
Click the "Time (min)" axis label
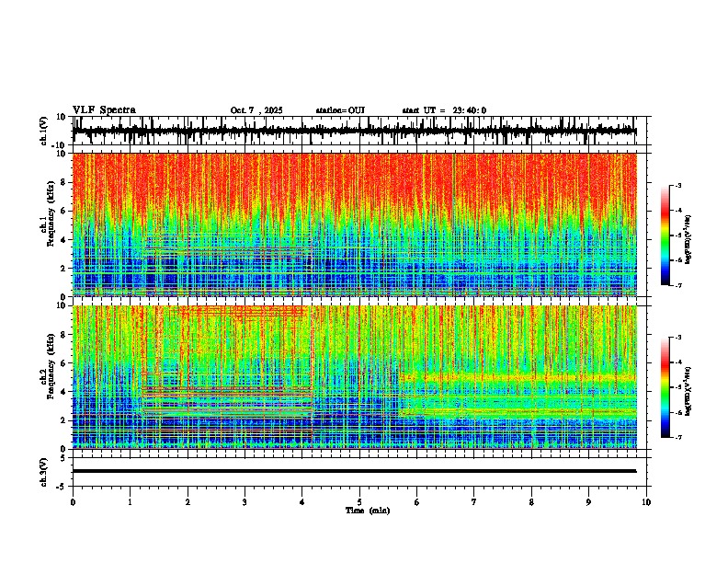pyautogui.click(x=368, y=511)
